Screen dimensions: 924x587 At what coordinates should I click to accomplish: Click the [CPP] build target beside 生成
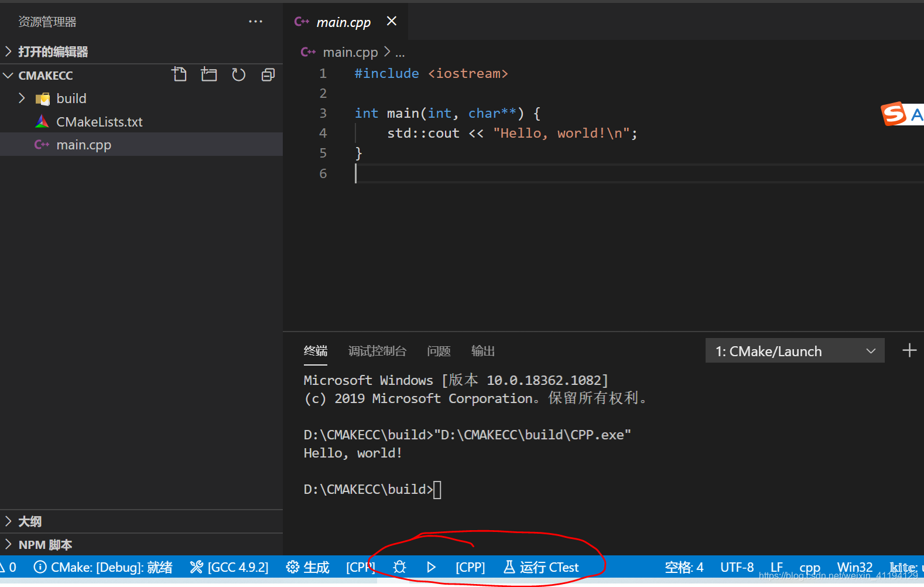pyautogui.click(x=360, y=567)
